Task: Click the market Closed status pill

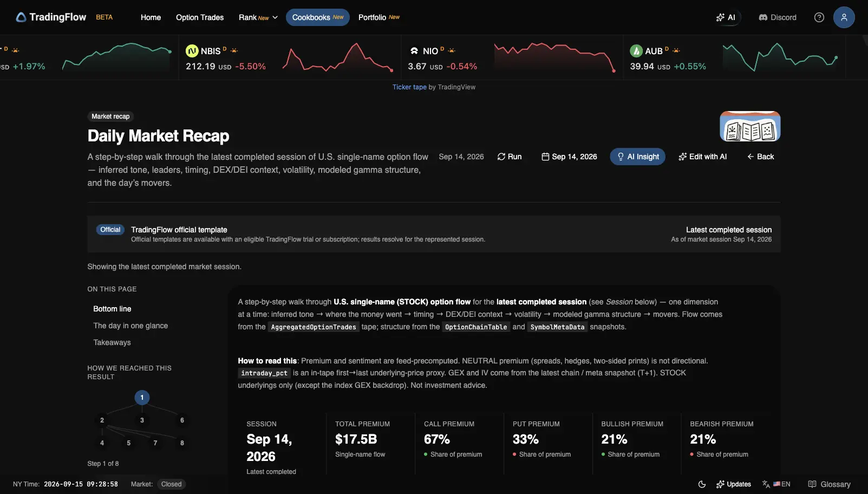Action: 171,484
